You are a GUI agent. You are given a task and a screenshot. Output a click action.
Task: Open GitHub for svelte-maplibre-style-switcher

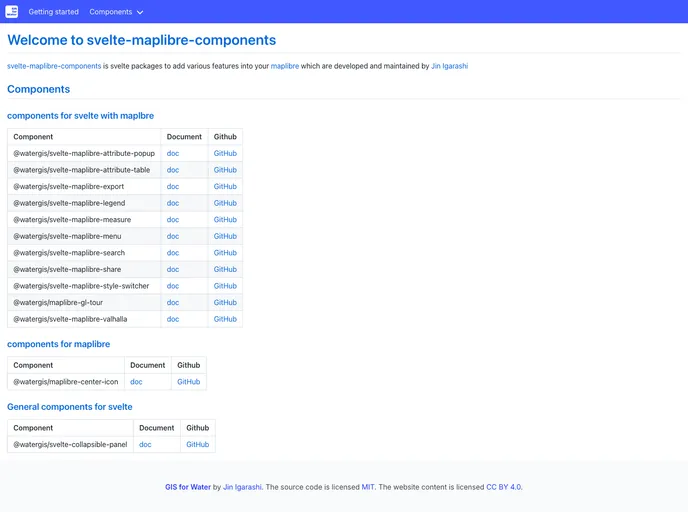point(225,286)
